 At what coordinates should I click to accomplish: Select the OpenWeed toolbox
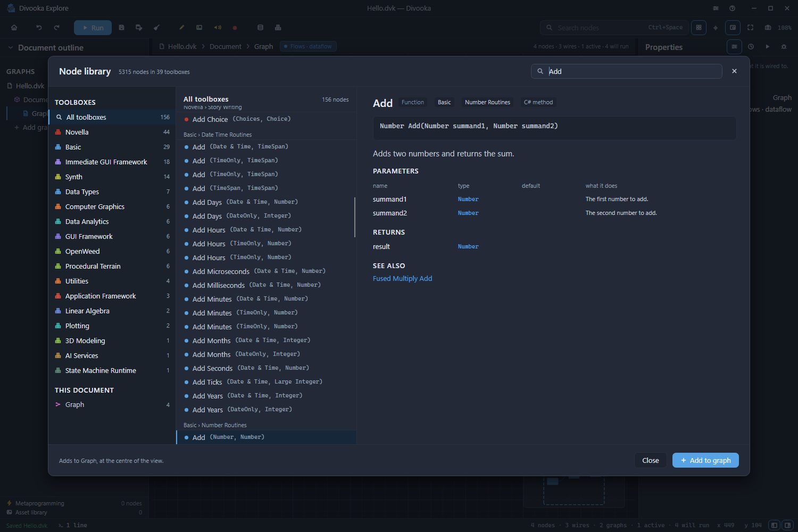(x=112, y=251)
